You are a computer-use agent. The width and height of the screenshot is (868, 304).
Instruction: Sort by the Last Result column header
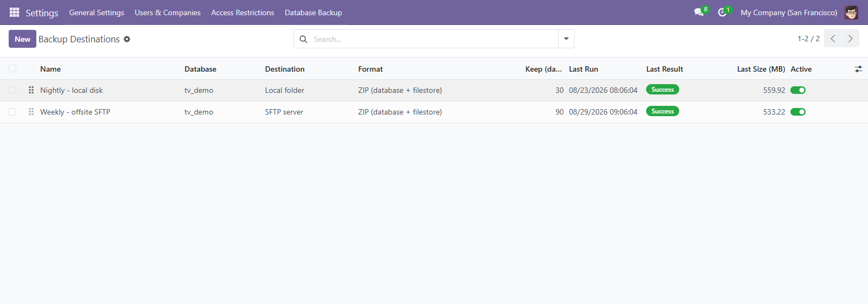(x=665, y=69)
